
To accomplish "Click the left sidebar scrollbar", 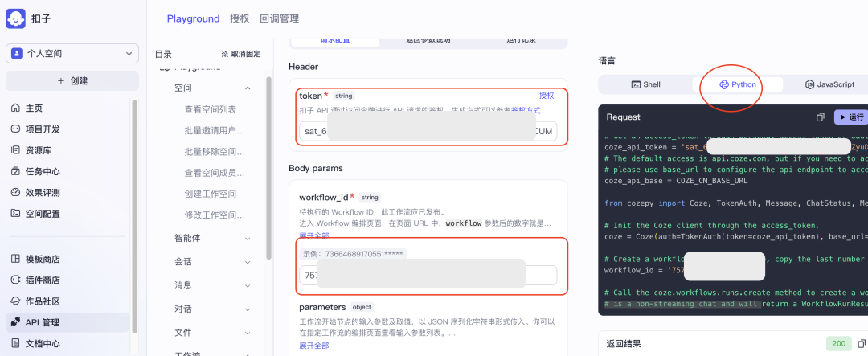I will tap(134, 216).
